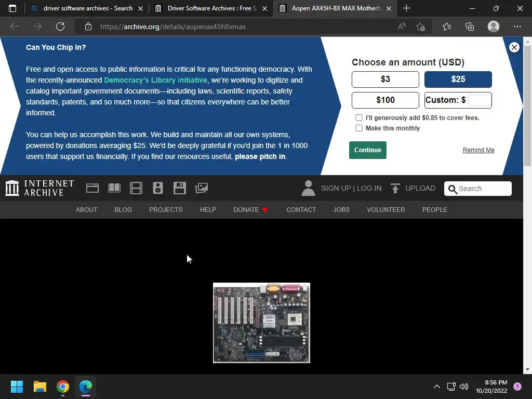Select the $25 donation amount
Viewport: 532px width, 399px height.
pyautogui.click(x=458, y=79)
